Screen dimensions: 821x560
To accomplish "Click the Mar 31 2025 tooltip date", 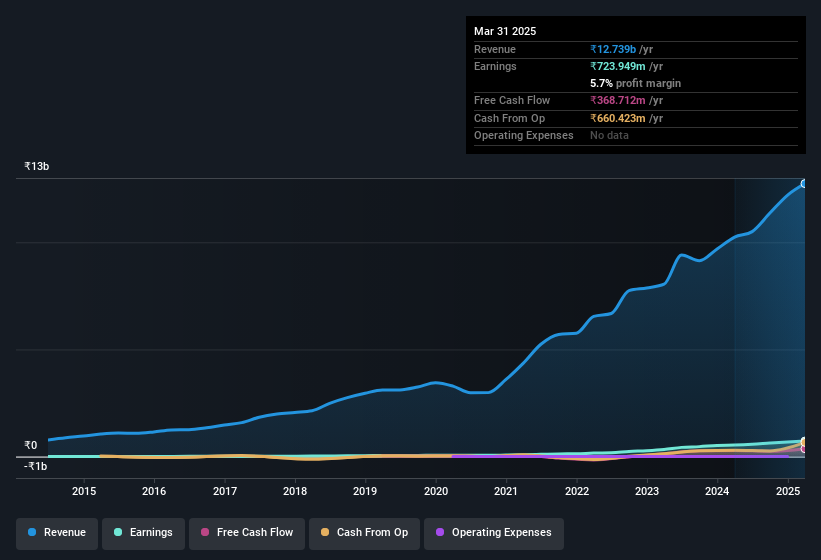I will [505, 31].
